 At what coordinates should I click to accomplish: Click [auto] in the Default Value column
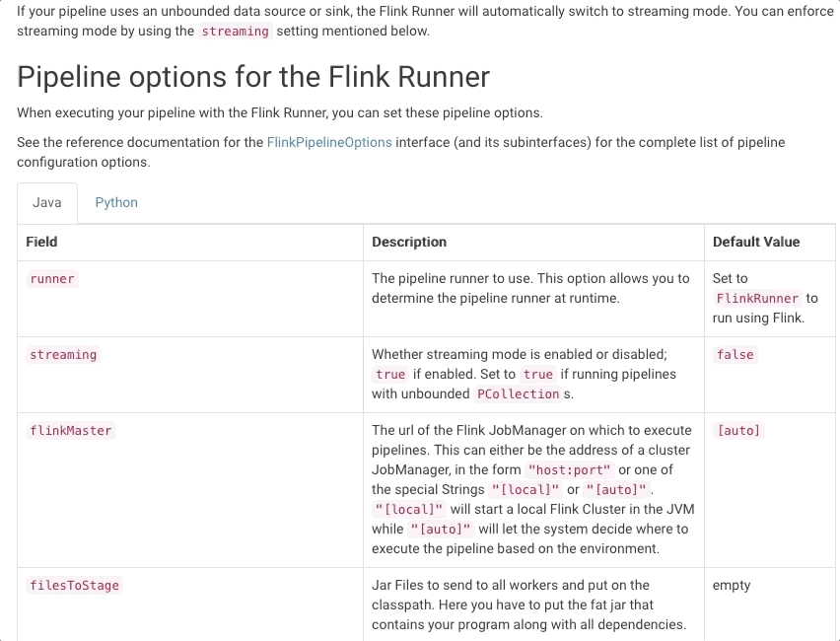click(738, 431)
